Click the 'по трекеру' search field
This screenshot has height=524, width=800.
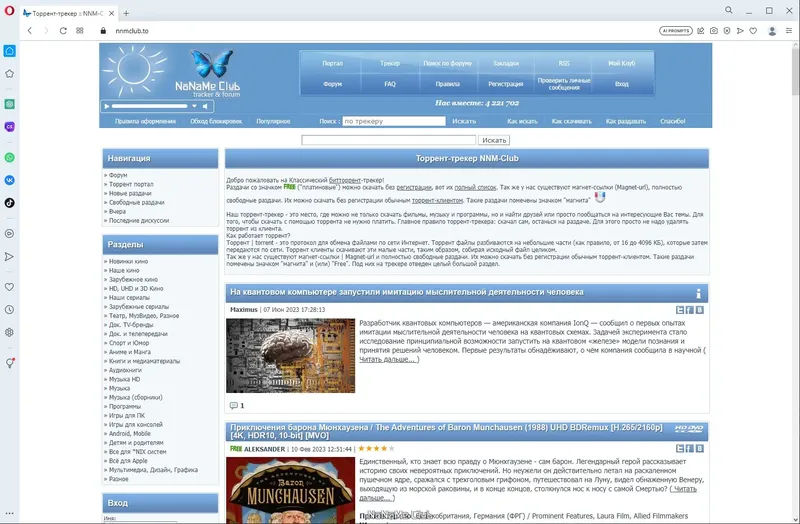(x=394, y=121)
